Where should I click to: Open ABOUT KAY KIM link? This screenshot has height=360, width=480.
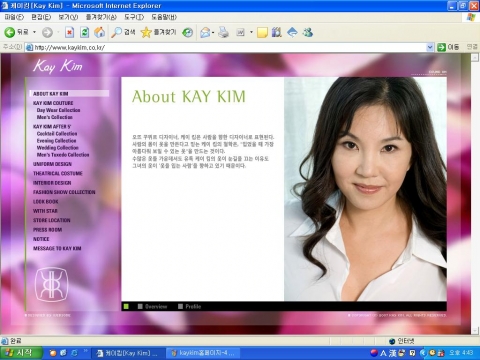click(x=51, y=94)
